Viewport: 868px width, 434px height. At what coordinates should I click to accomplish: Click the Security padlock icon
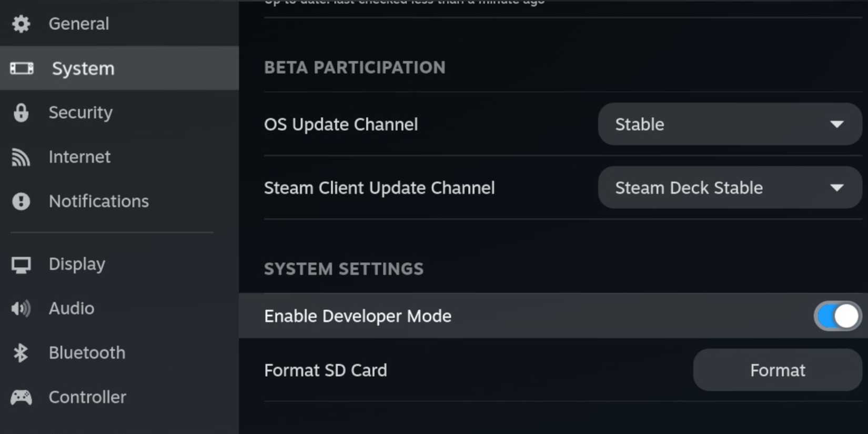(x=21, y=112)
